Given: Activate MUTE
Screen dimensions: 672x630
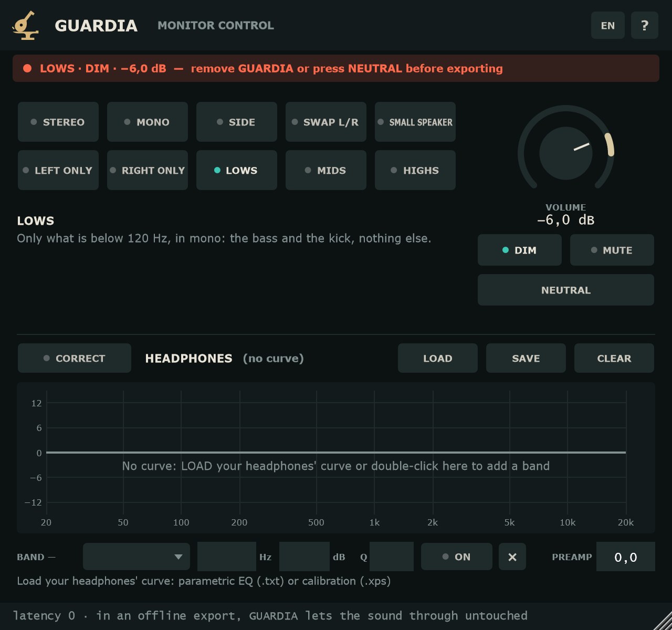Looking at the screenshot, I should (x=612, y=250).
